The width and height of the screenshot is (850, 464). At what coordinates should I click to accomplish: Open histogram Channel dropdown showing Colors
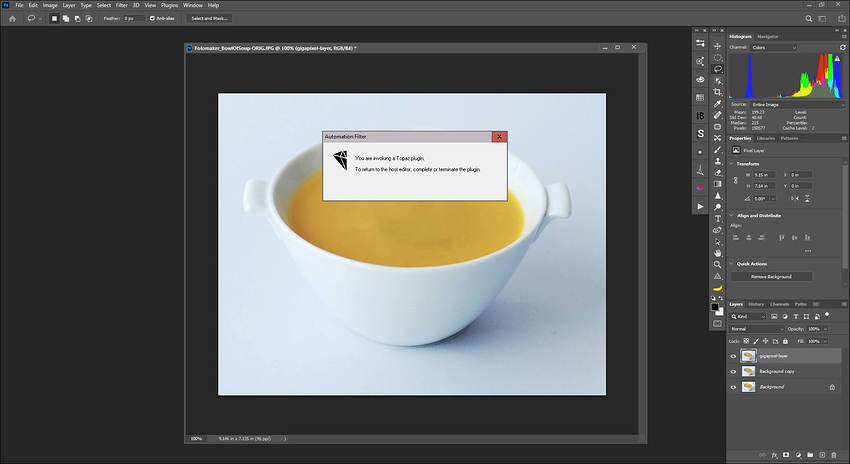774,48
